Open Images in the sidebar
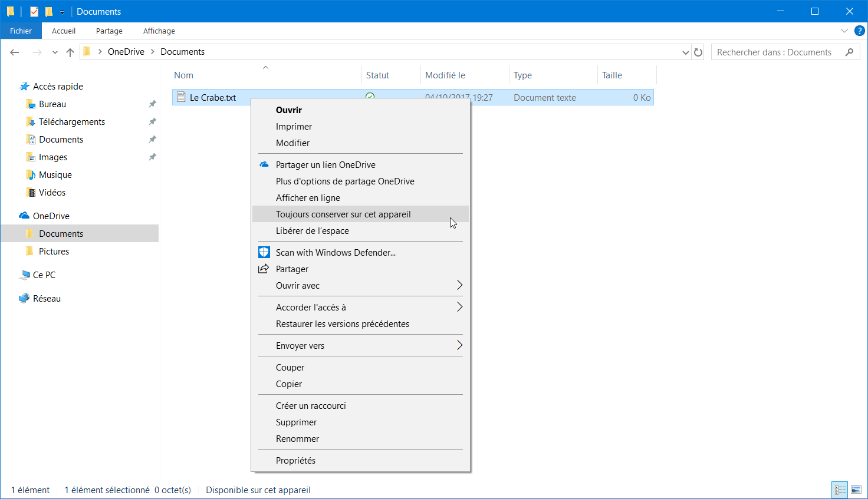This screenshot has width=868, height=499. point(53,157)
